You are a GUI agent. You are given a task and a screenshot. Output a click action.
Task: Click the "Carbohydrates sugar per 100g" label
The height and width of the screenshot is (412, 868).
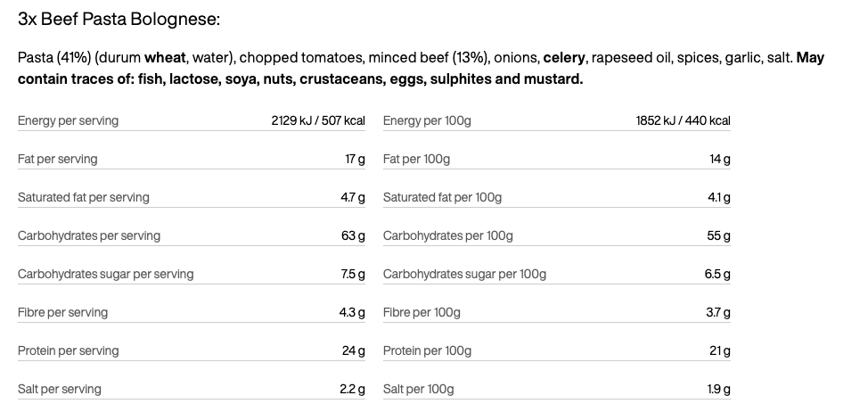click(x=464, y=274)
